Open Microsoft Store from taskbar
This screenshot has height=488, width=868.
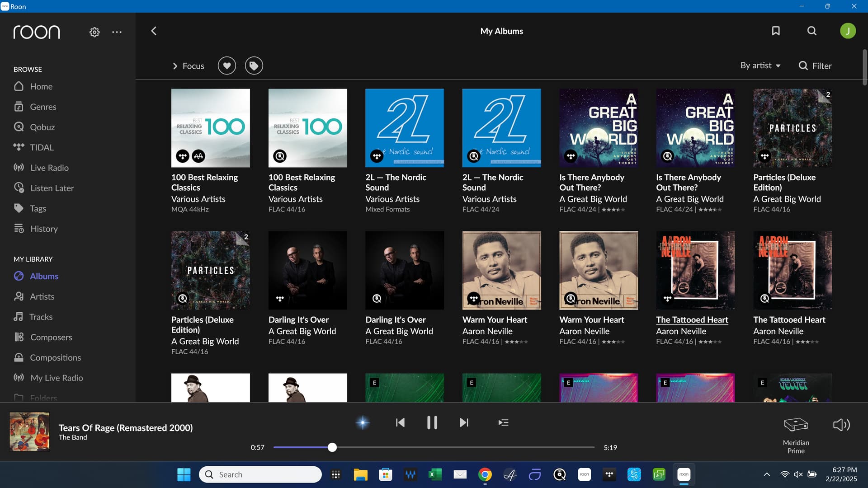(385, 474)
